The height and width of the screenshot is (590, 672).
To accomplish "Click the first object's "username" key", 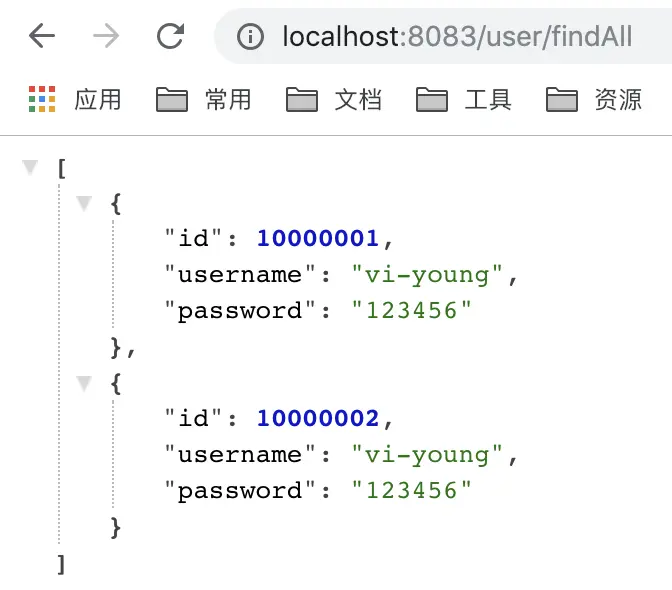I will click(x=240, y=274).
